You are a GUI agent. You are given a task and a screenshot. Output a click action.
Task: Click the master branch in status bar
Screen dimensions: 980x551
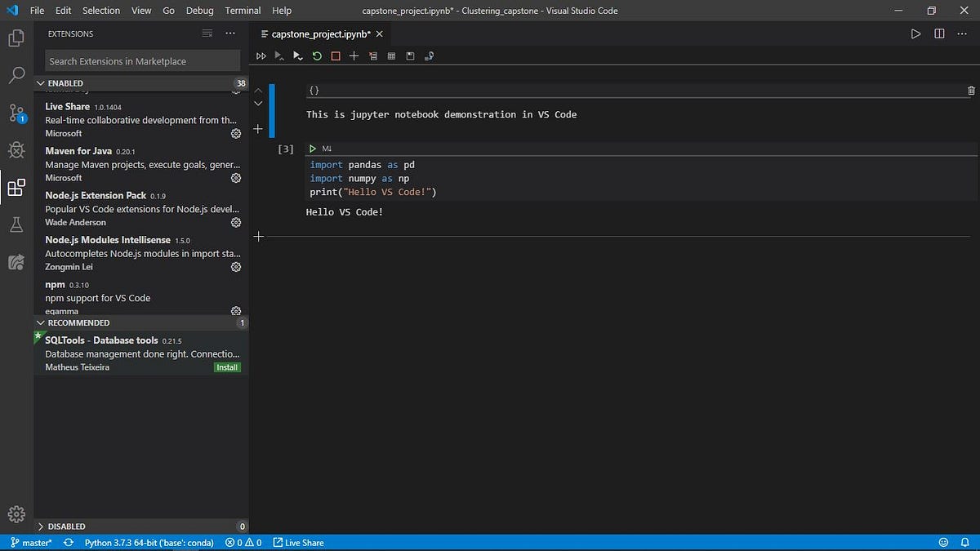[x=32, y=543]
